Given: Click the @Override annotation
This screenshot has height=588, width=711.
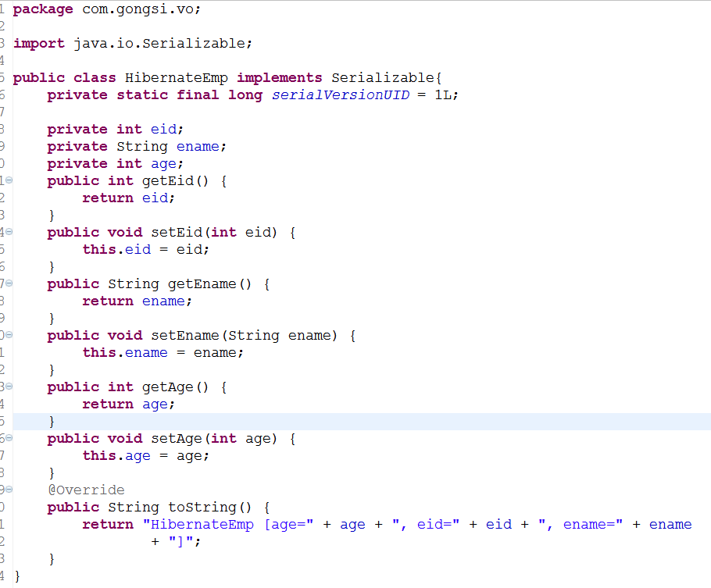Looking at the screenshot, I should pyautogui.click(x=86, y=490).
